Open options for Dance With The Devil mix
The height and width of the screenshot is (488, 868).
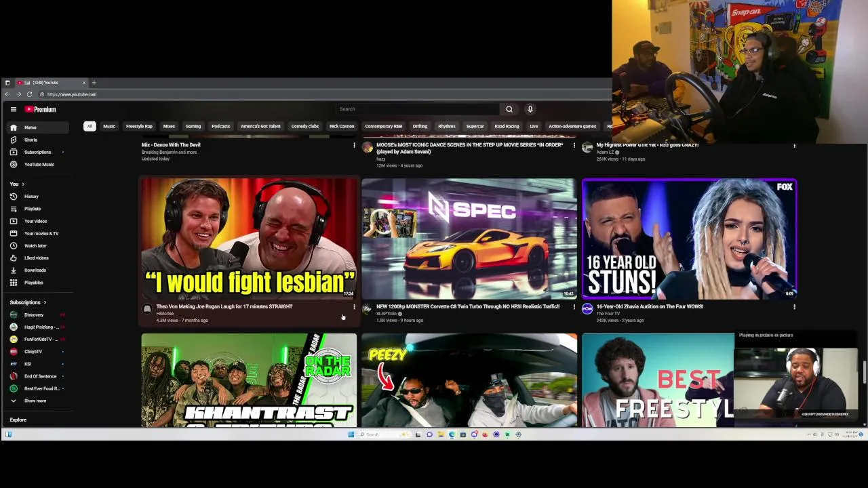click(354, 145)
